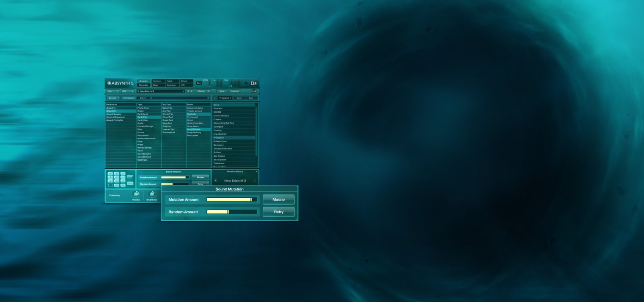
Task: Click the keyboard icon in the header
Action: pos(254,83)
